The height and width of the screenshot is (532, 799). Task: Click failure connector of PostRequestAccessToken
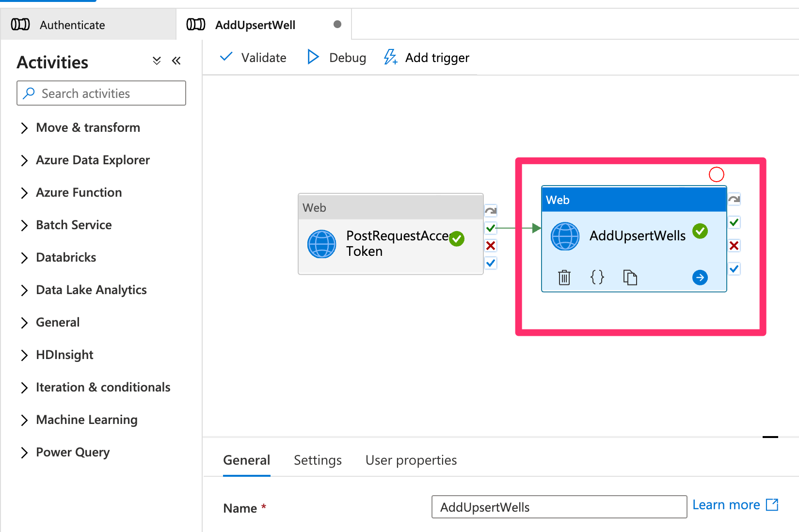(x=491, y=246)
